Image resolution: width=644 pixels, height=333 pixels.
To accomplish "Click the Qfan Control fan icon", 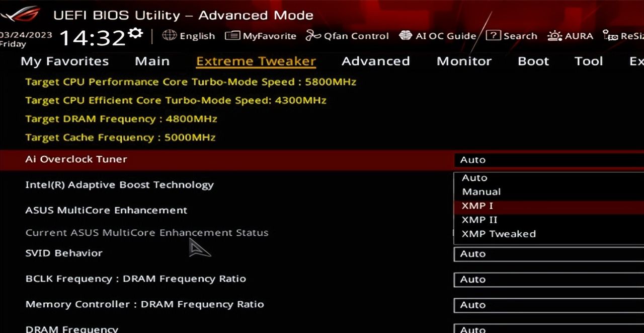I will 313,36.
